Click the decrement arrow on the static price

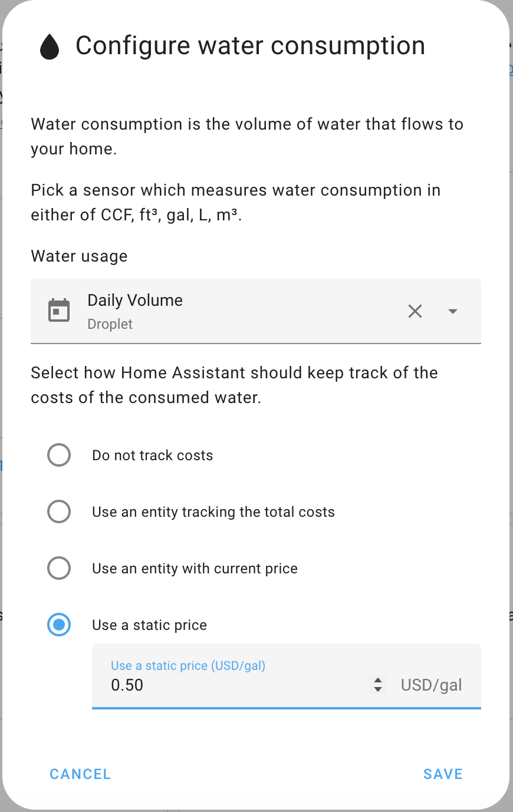[x=377, y=689]
